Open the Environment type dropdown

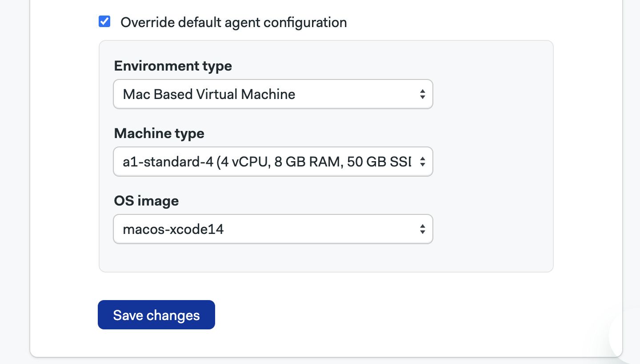pyautogui.click(x=273, y=94)
